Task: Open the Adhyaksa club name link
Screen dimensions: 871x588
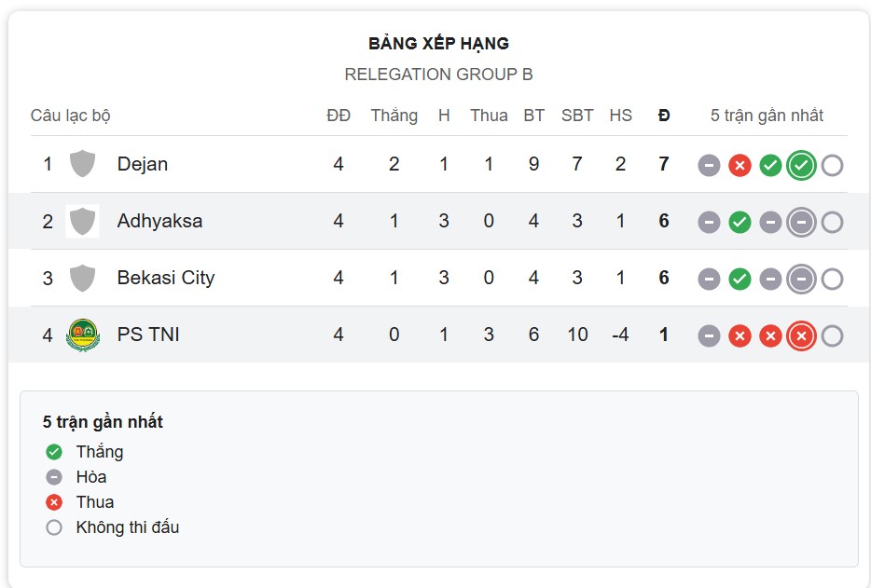Action: pyautogui.click(x=159, y=221)
